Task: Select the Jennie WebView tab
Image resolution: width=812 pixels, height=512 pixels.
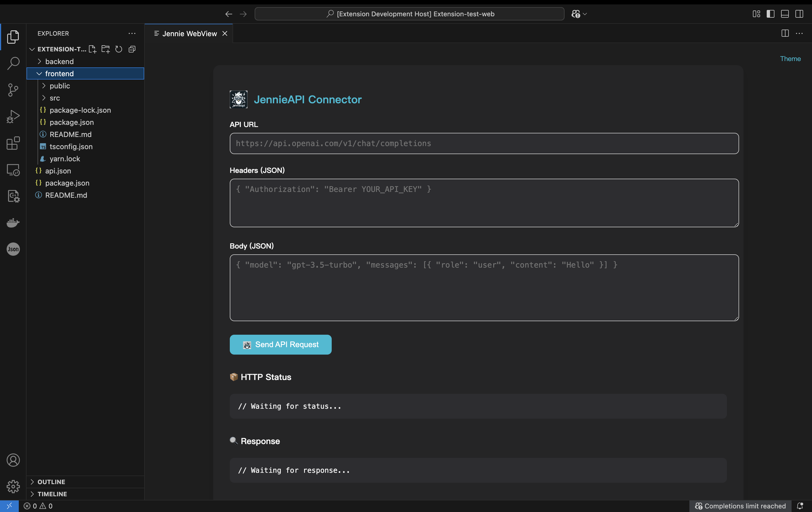Action: tap(189, 33)
